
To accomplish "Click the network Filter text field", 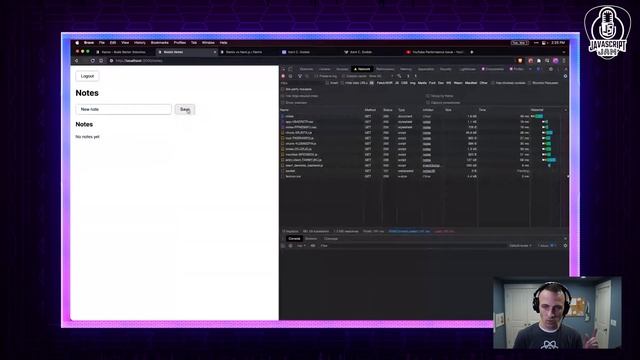I will pos(302,83).
